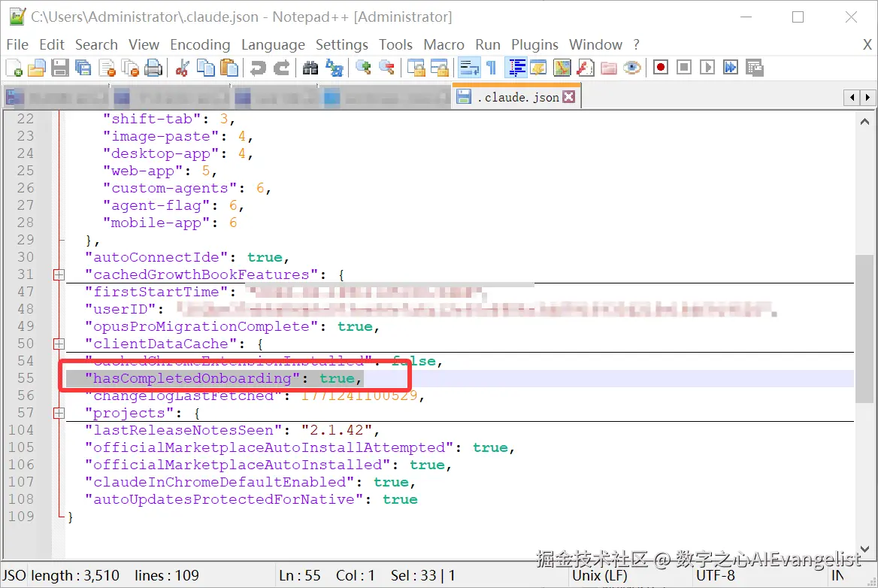Open the Search menu

(96, 45)
